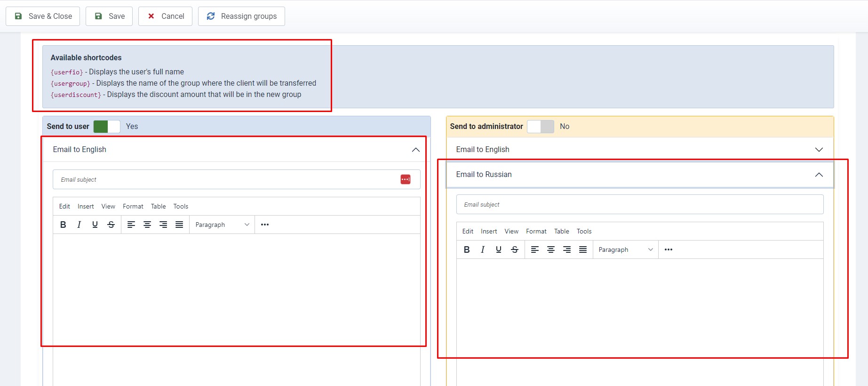The height and width of the screenshot is (386, 868).
Task: Apply underline in administrator email editor
Action: click(499, 249)
